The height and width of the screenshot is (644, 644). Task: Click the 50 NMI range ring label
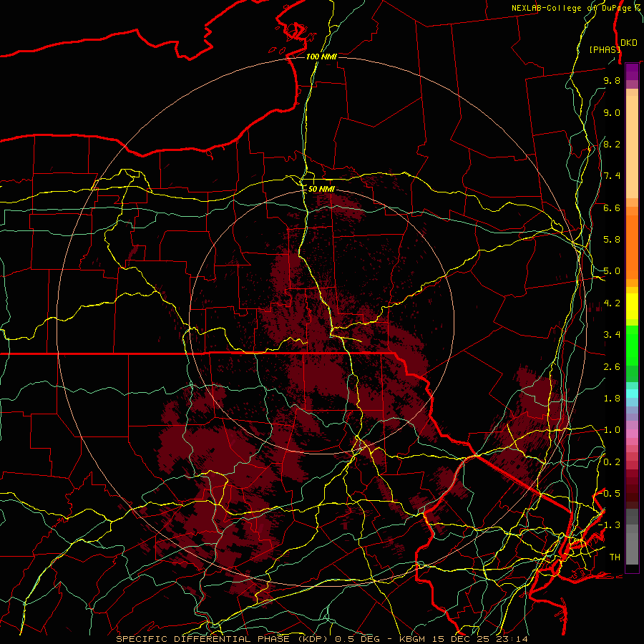tap(321, 189)
